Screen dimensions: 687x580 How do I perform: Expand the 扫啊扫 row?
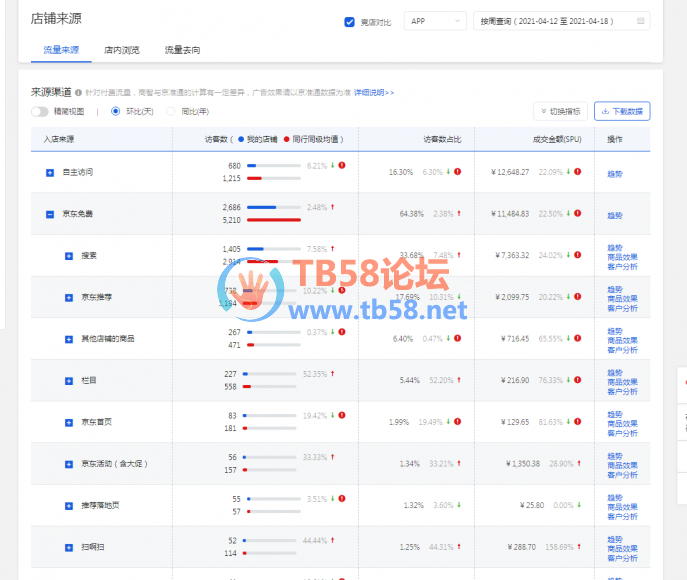pos(69,548)
